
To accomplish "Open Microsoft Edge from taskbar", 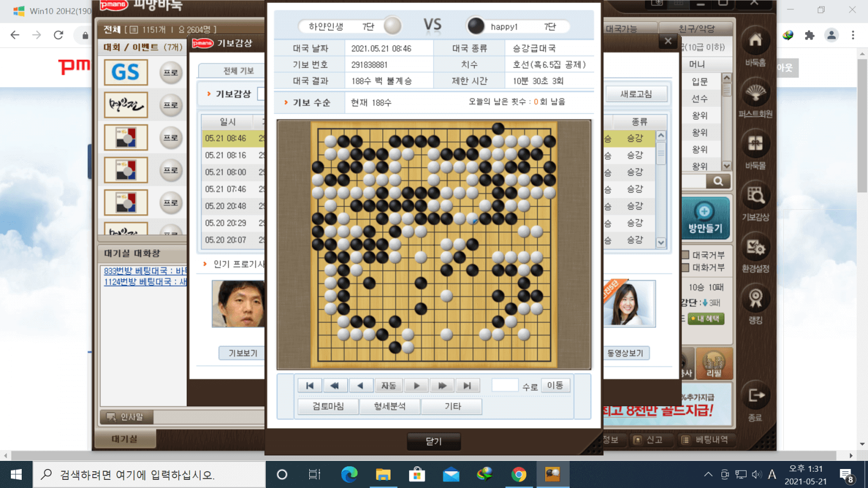I will [349, 474].
